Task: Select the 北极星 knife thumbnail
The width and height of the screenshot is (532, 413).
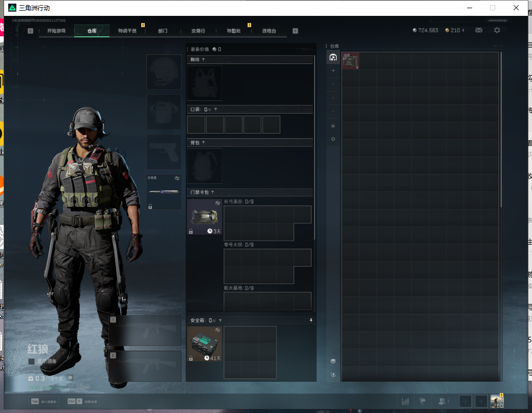Action: tap(164, 192)
